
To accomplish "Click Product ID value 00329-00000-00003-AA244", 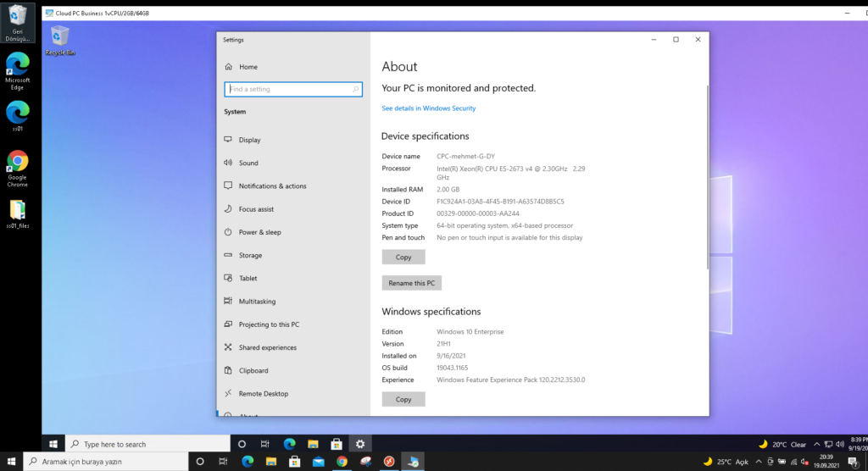I will point(478,213).
